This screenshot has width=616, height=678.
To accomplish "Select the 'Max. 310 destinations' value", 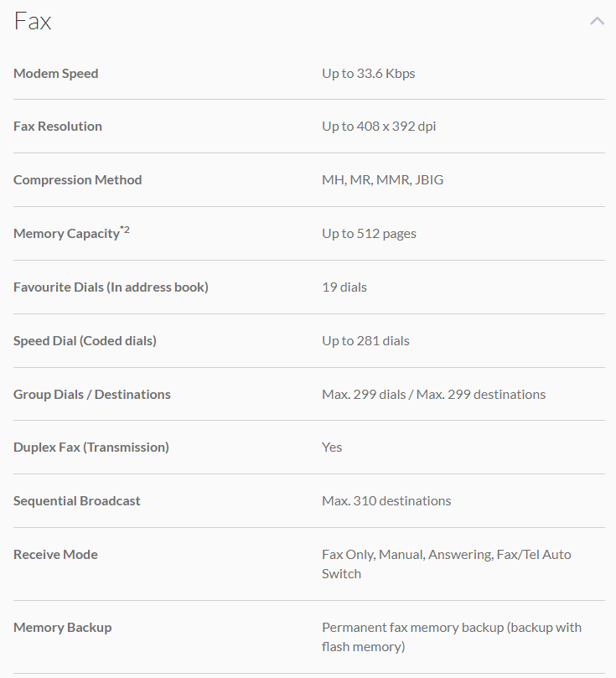I will [x=386, y=500].
